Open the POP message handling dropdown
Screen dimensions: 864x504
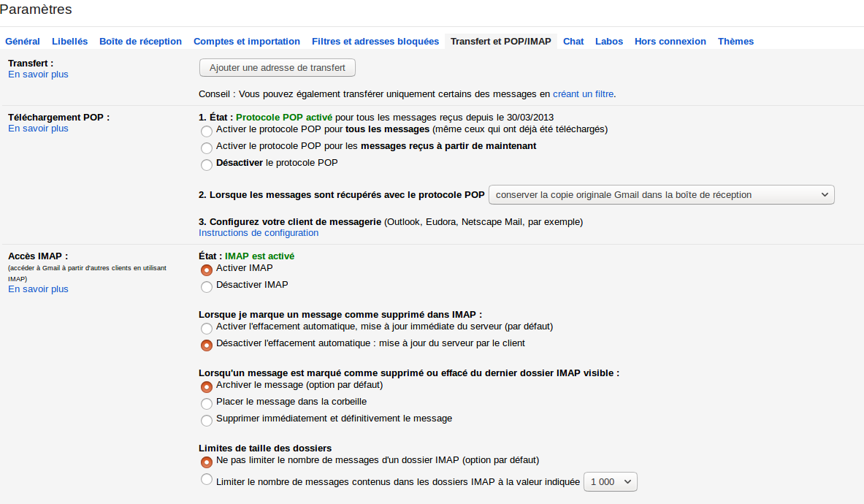tap(661, 195)
